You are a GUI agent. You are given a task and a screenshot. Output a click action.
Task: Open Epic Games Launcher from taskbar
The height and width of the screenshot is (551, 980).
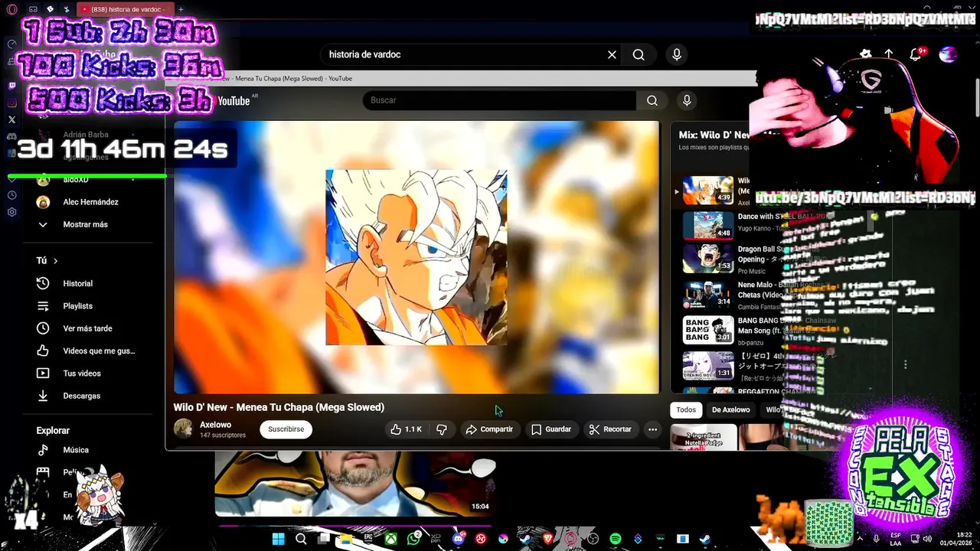368,539
